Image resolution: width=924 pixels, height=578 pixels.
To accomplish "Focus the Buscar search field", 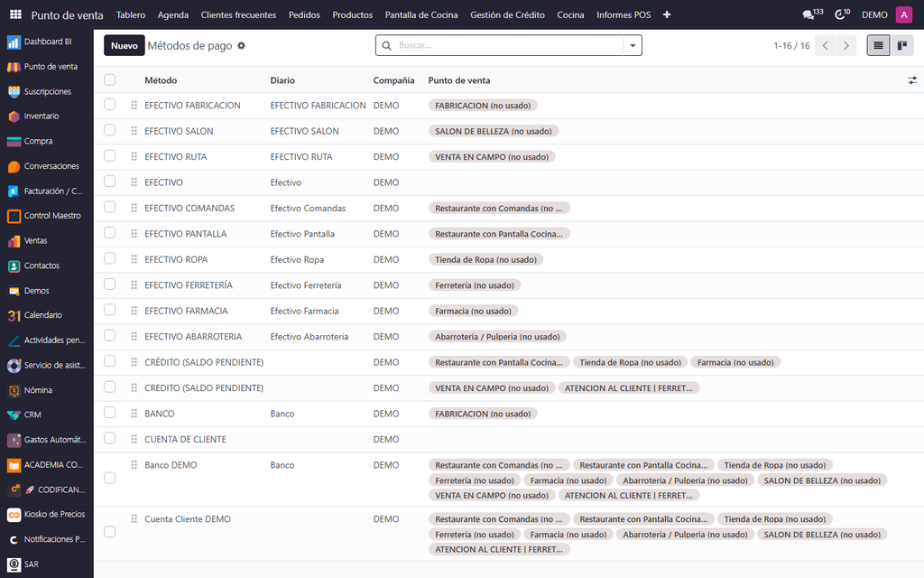I will tap(509, 45).
